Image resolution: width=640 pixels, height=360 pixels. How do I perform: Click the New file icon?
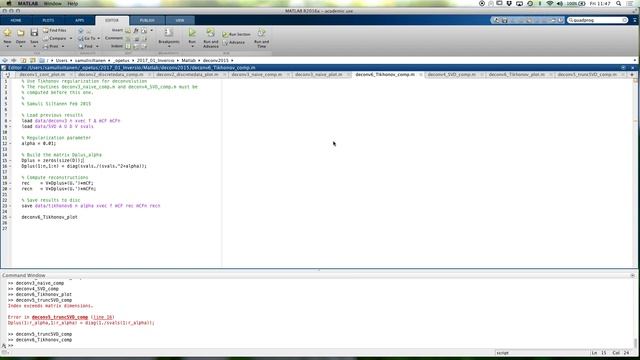pyautogui.click(x=7, y=33)
